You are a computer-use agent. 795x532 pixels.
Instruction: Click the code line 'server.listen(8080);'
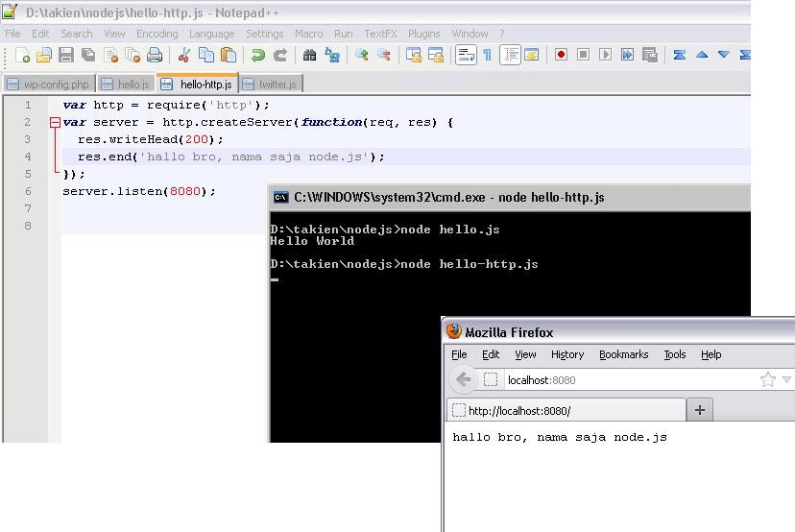click(x=139, y=191)
